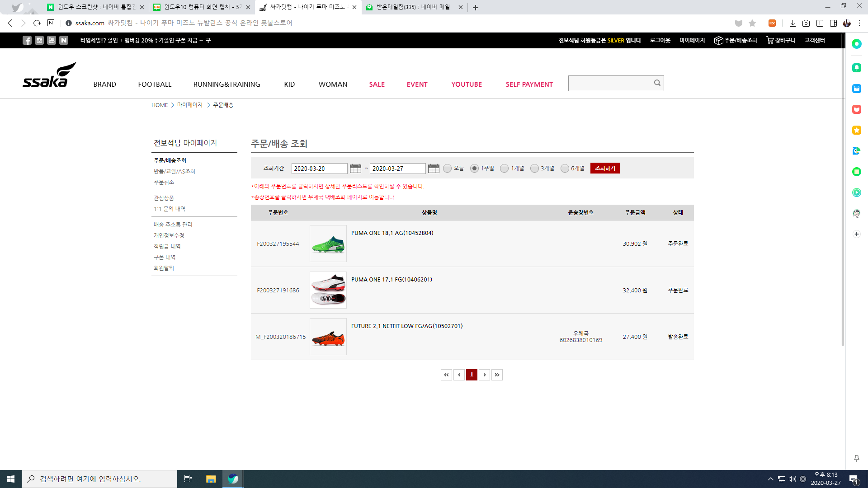Screen dimensions: 868x488
Task: Go to the first page double arrow
Action: click(x=447, y=375)
